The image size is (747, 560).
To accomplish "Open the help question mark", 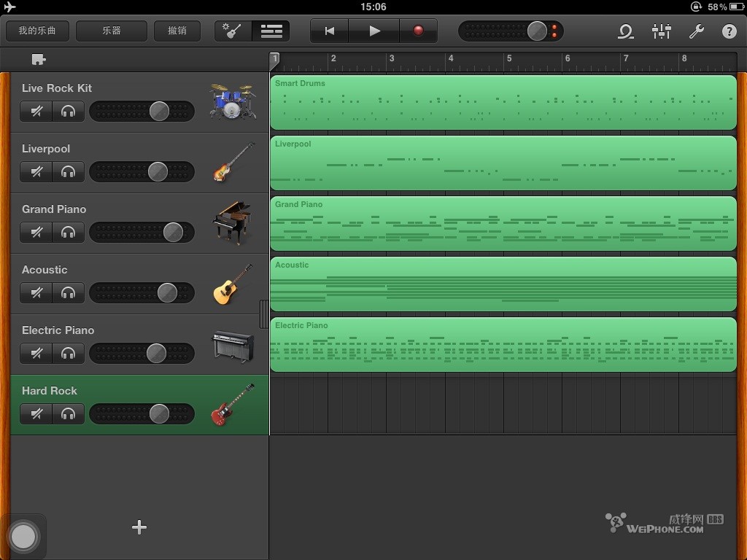I will (x=729, y=31).
